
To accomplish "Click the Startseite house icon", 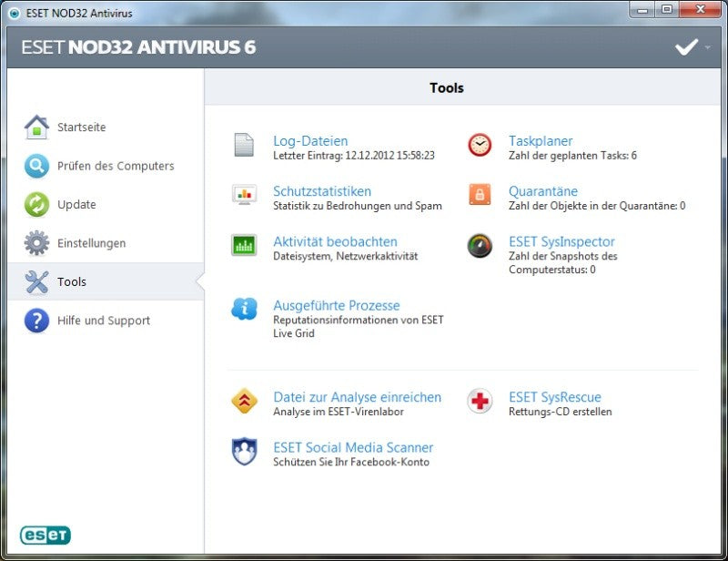I will pos(36,127).
